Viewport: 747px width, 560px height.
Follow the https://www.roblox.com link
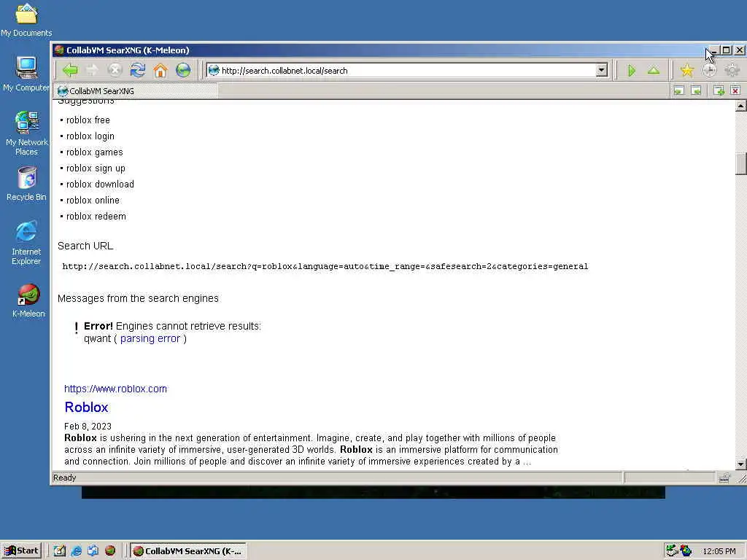[x=116, y=389]
